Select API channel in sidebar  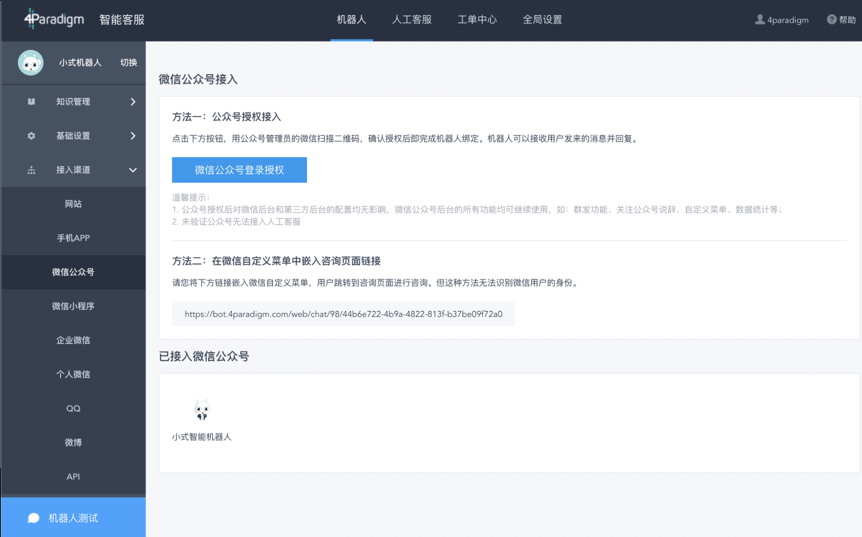coord(73,477)
